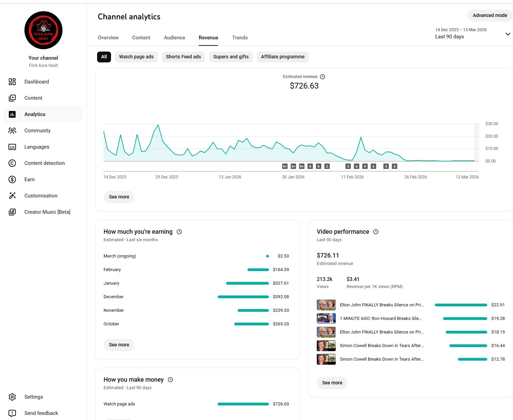Screen dimensions: 513x420
Task: Toggle the Shorts Feed ads filter
Action: [183, 57]
